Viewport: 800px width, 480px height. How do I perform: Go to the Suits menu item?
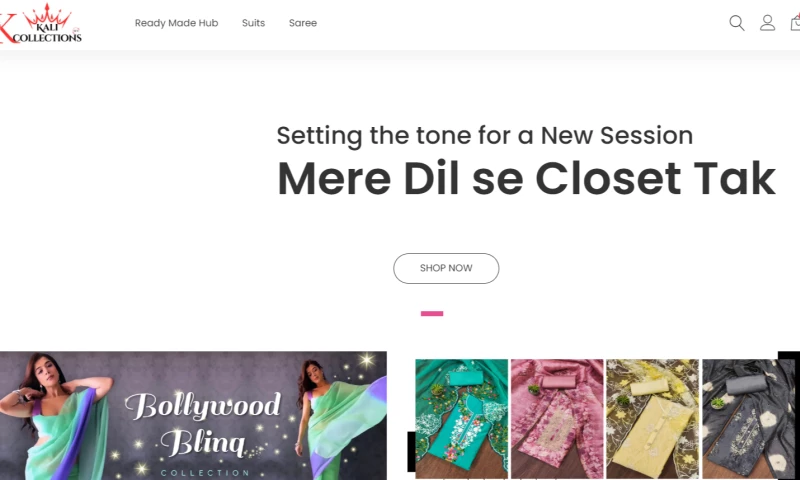click(x=254, y=23)
